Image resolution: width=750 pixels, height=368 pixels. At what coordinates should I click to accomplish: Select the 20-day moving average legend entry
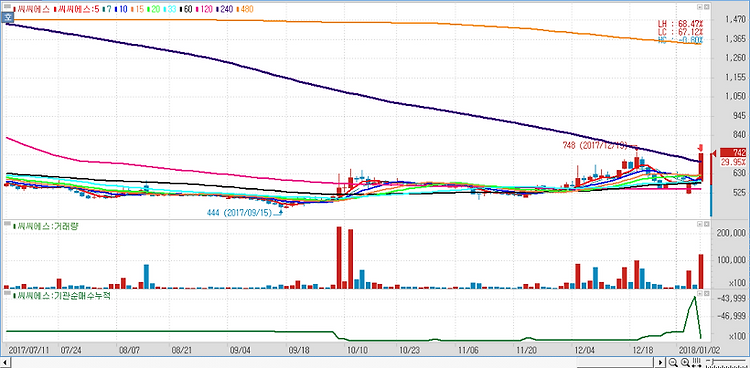pyautogui.click(x=154, y=9)
